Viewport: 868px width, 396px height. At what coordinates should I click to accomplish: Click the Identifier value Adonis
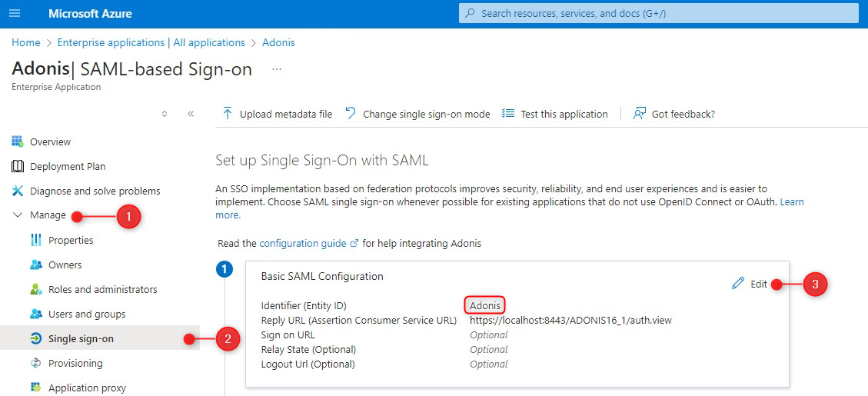pos(485,305)
